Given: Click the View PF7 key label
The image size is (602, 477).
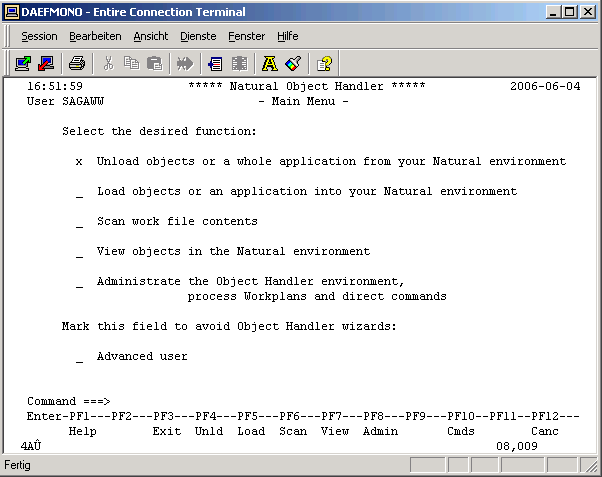Looking at the screenshot, I should pyautogui.click(x=335, y=431).
